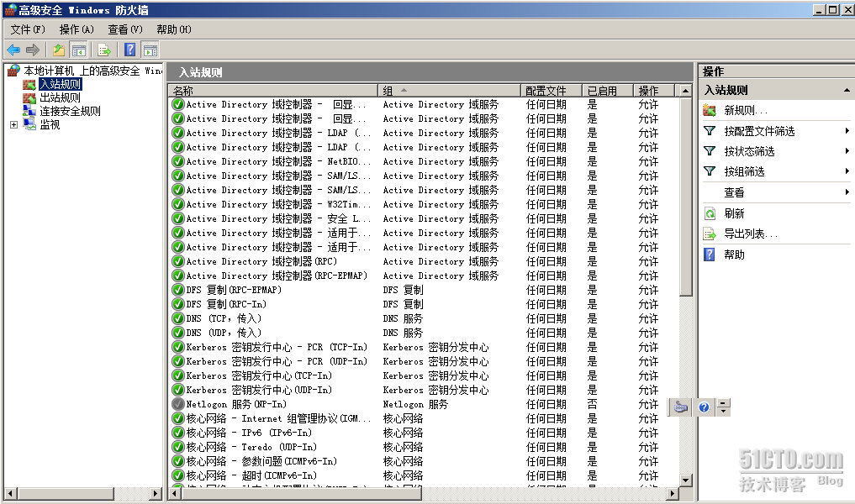The height and width of the screenshot is (504, 855).
Task: Collapse the 入站规则 actions section arrow
Action: [847, 91]
